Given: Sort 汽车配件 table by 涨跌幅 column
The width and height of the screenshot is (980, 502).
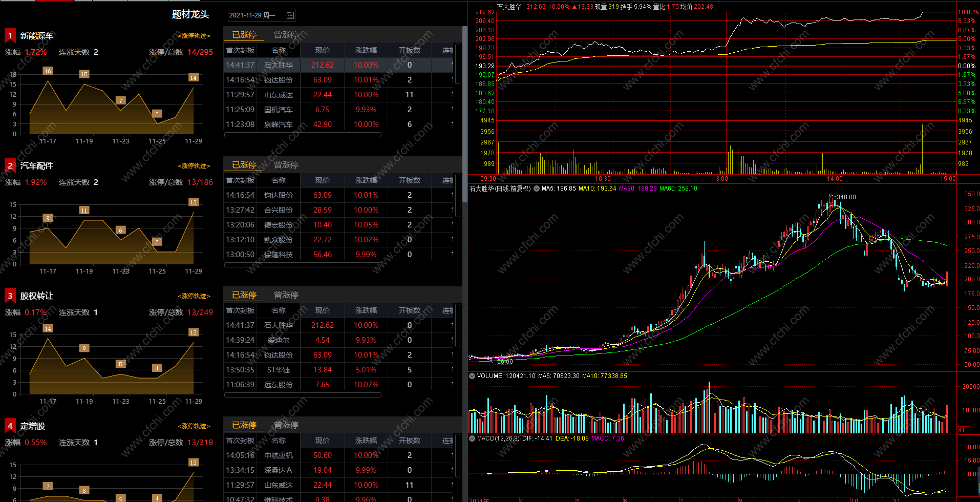Looking at the screenshot, I should coord(366,180).
